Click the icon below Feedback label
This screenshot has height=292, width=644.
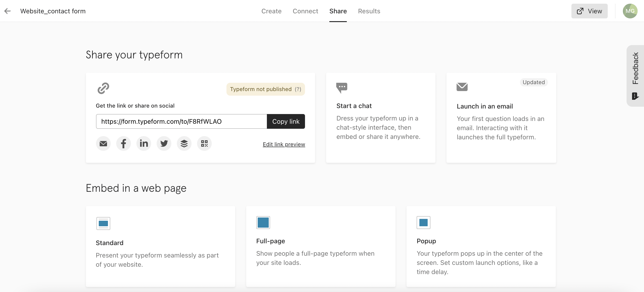click(635, 96)
